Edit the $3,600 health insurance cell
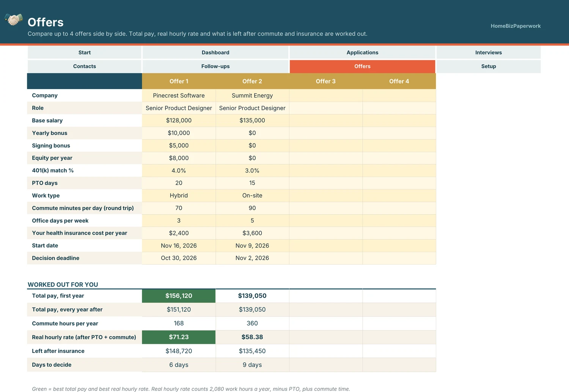 click(252, 233)
